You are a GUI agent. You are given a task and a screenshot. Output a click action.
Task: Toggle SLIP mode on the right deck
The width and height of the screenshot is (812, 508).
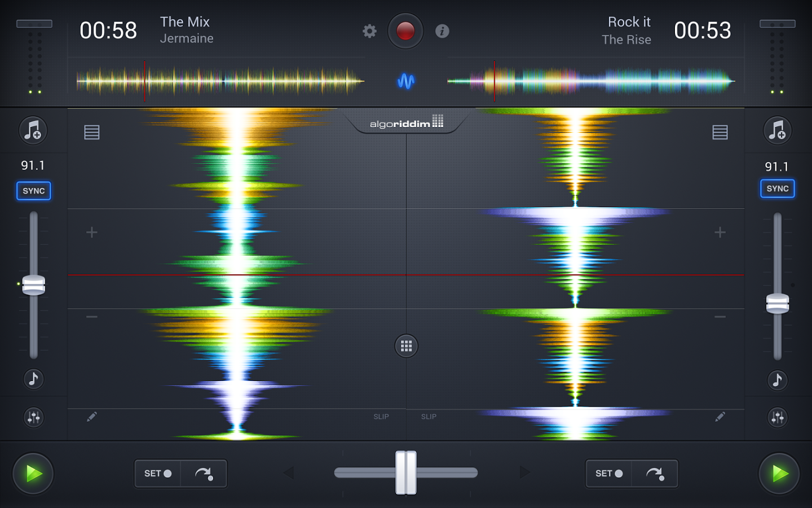coord(428,417)
